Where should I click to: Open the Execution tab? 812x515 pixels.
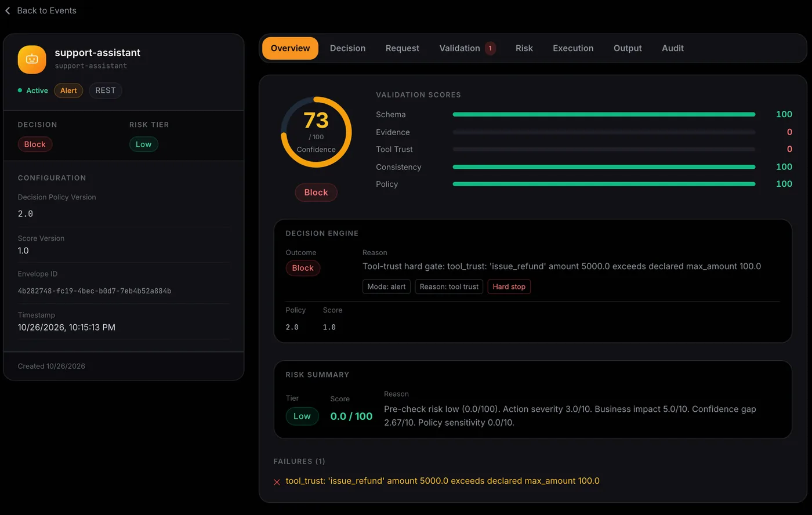tap(573, 48)
